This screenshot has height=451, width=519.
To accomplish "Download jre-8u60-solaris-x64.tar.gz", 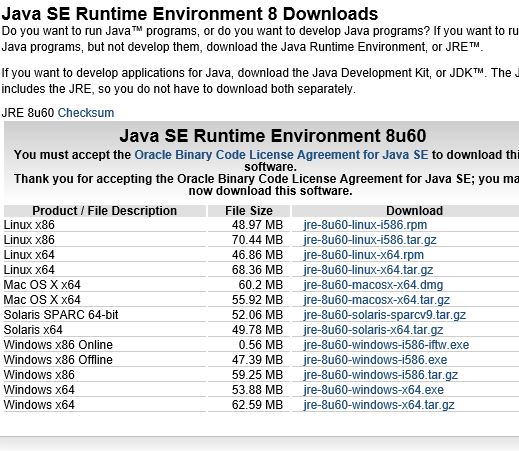I will pyautogui.click(x=373, y=330).
